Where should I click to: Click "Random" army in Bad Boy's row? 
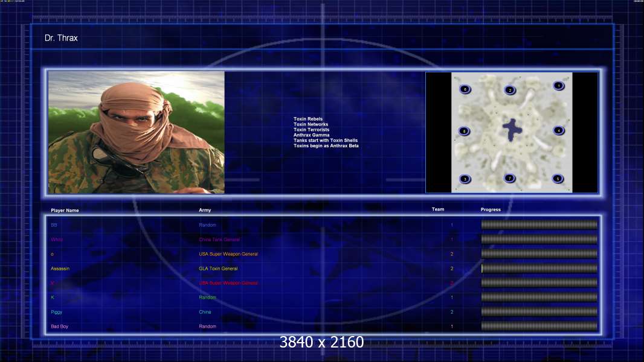pyautogui.click(x=207, y=326)
